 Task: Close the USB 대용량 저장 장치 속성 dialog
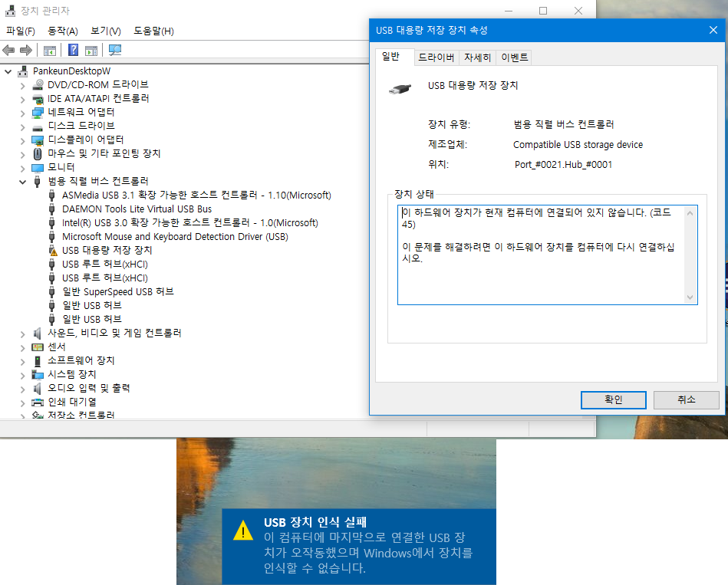pyautogui.click(x=713, y=30)
